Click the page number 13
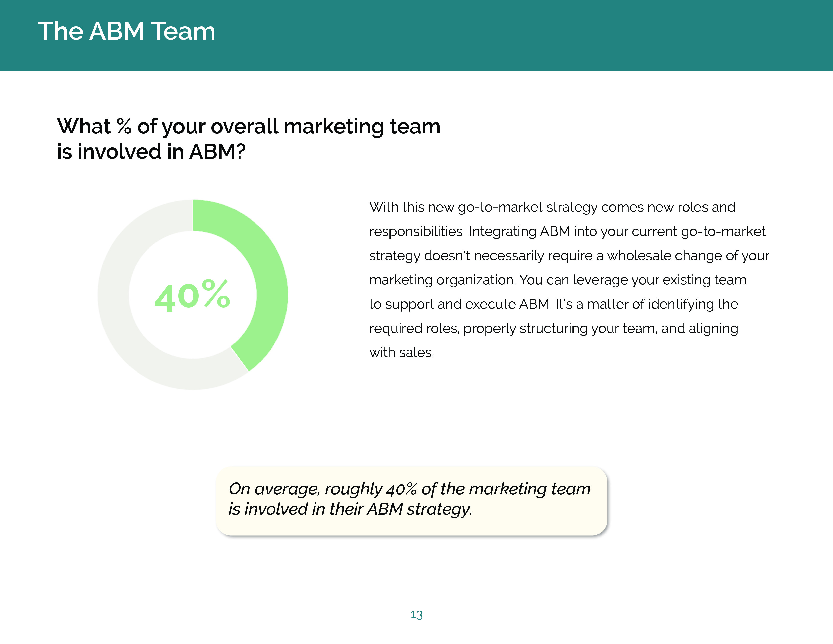The height and width of the screenshot is (644, 833). point(416,615)
